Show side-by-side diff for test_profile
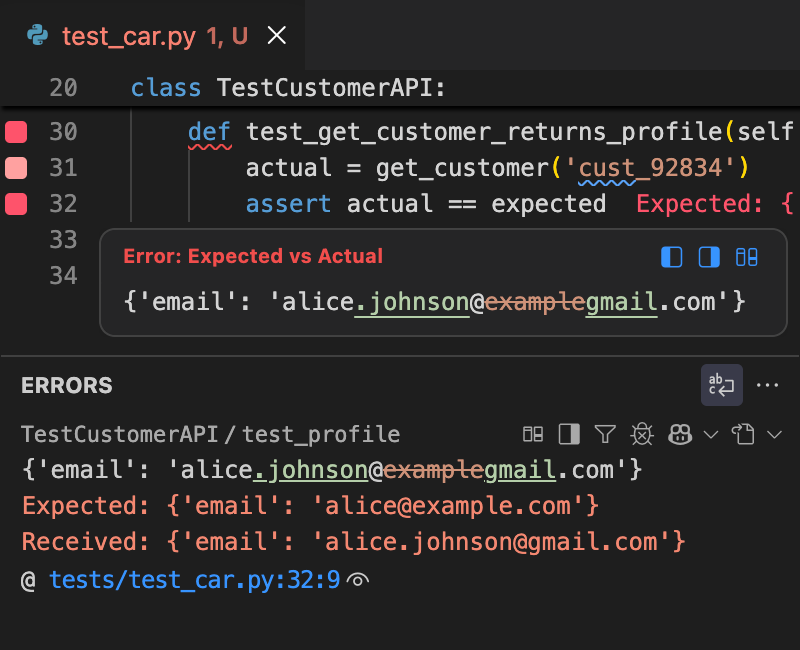 click(533, 434)
